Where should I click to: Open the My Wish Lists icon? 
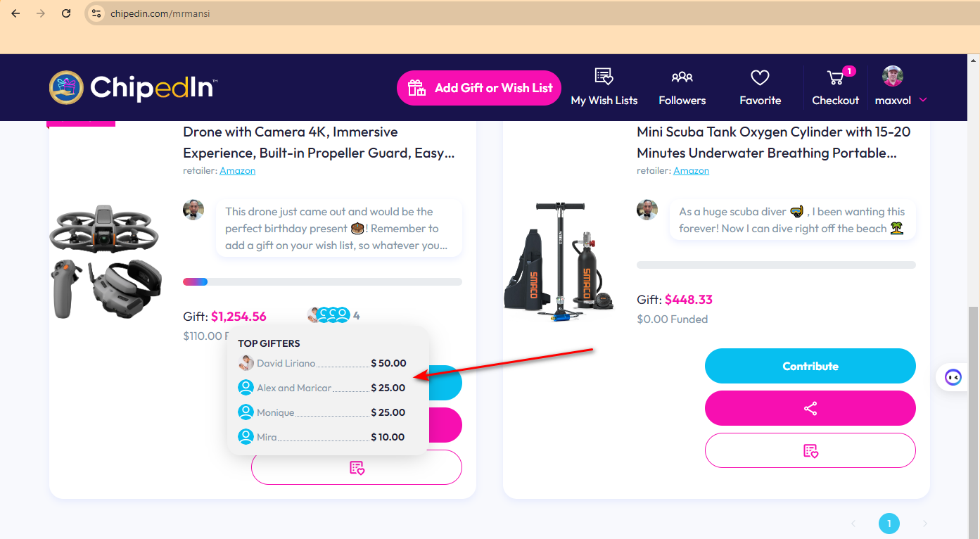coord(604,77)
